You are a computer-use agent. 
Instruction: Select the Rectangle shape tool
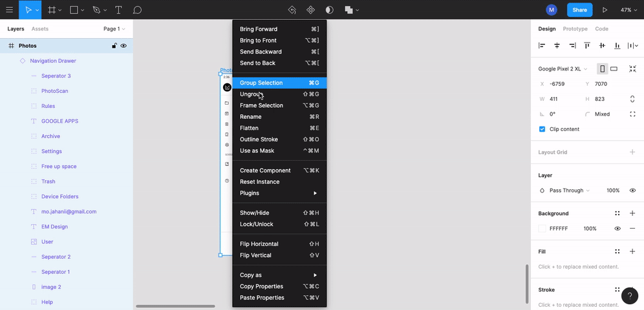pyautogui.click(x=74, y=10)
